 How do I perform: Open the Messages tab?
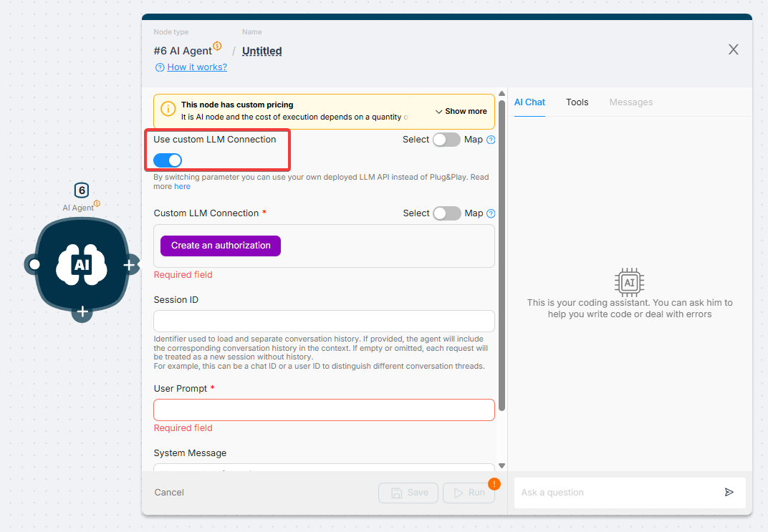point(630,102)
